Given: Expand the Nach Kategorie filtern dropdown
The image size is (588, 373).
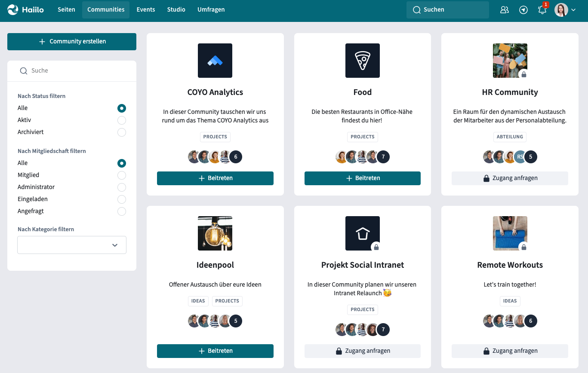Looking at the screenshot, I should 72,245.
